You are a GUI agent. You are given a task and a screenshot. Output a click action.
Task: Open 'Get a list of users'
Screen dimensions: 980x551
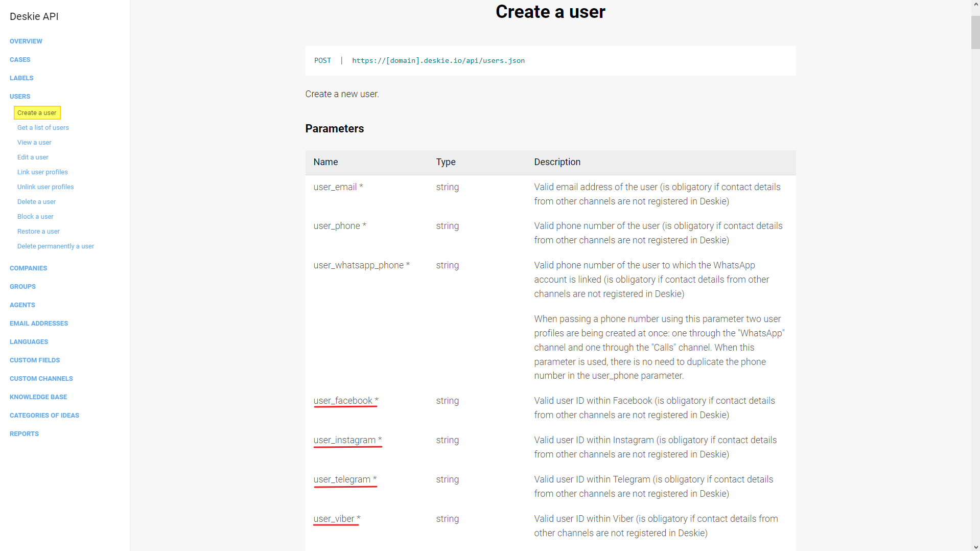[x=43, y=128]
